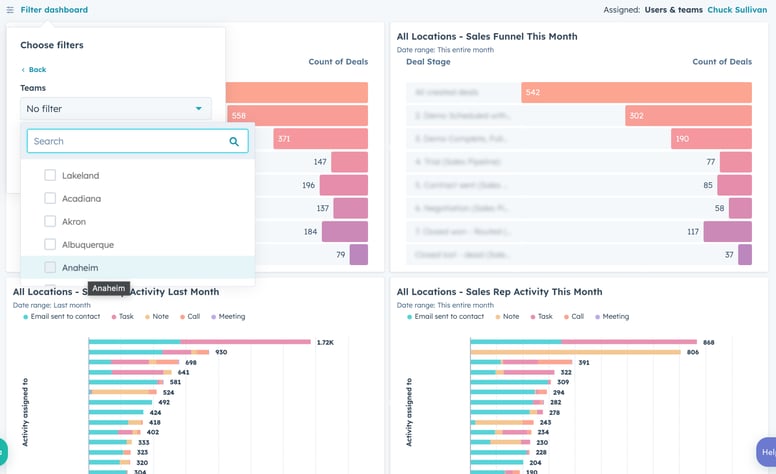Click the 302 bar in This Month funnel
The width and height of the screenshot is (776, 474).
[688, 116]
